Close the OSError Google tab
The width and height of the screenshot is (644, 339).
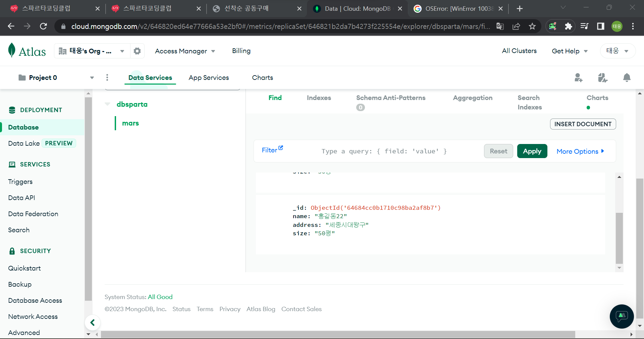tap(501, 9)
